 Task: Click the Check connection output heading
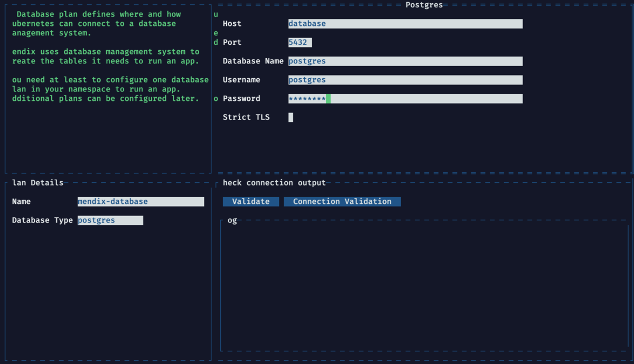(x=274, y=183)
